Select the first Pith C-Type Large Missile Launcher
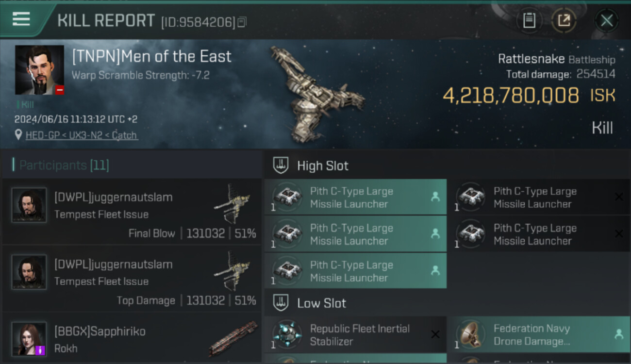The height and width of the screenshot is (364, 631). click(355, 198)
